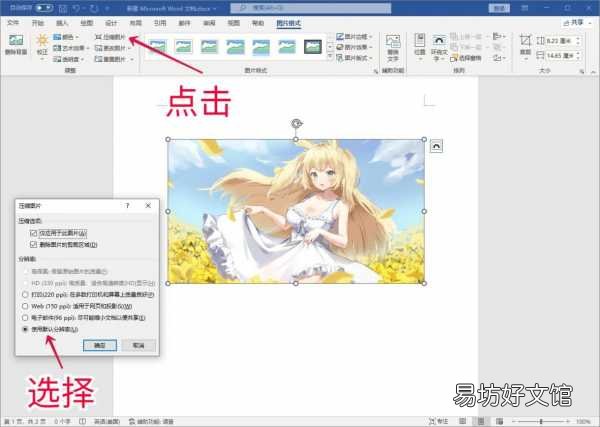
Task: Open Ribbon Display Options in title bar
Action: 525,8
